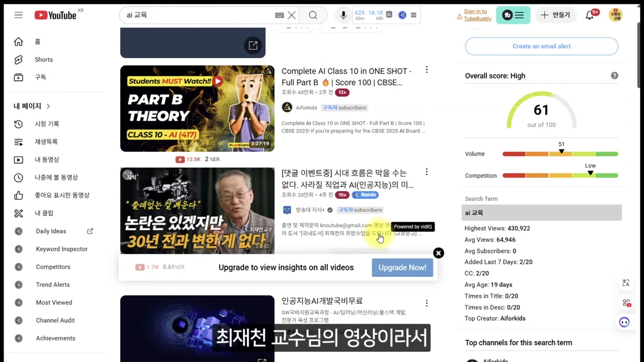This screenshot has height=362, width=644.
Task: Open the hamburger guide menu
Action: (x=18, y=15)
